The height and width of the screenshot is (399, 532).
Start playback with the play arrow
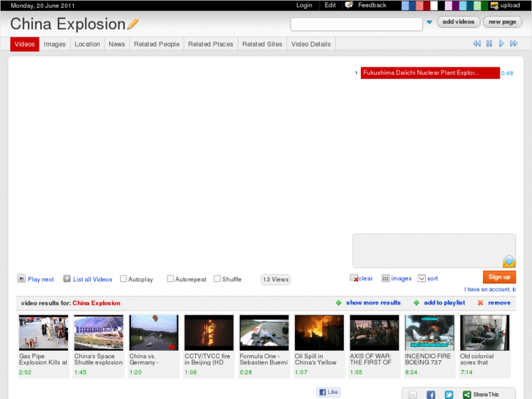tap(501, 43)
